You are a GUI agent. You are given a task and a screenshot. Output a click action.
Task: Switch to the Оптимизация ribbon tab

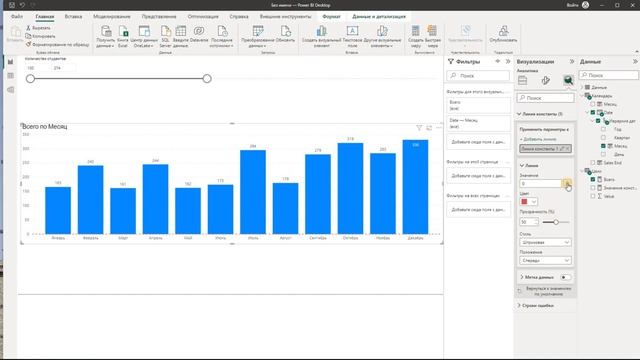click(203, 16)
